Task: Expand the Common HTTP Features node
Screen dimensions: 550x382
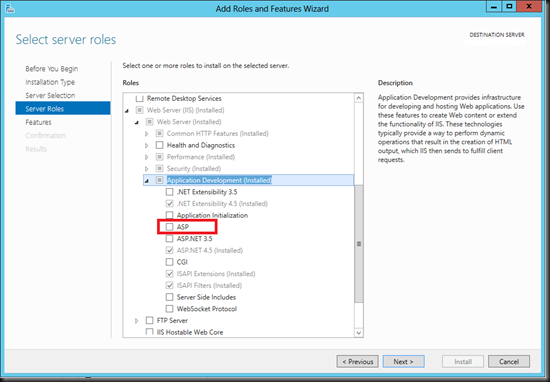Action: click(147, 134)
